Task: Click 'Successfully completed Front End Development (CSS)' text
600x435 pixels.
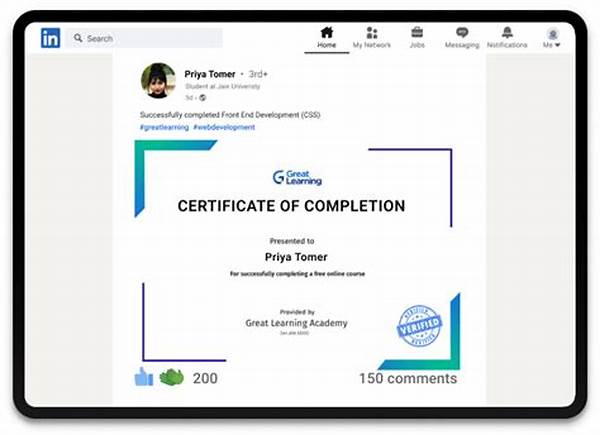Action: tap(230, 115)
